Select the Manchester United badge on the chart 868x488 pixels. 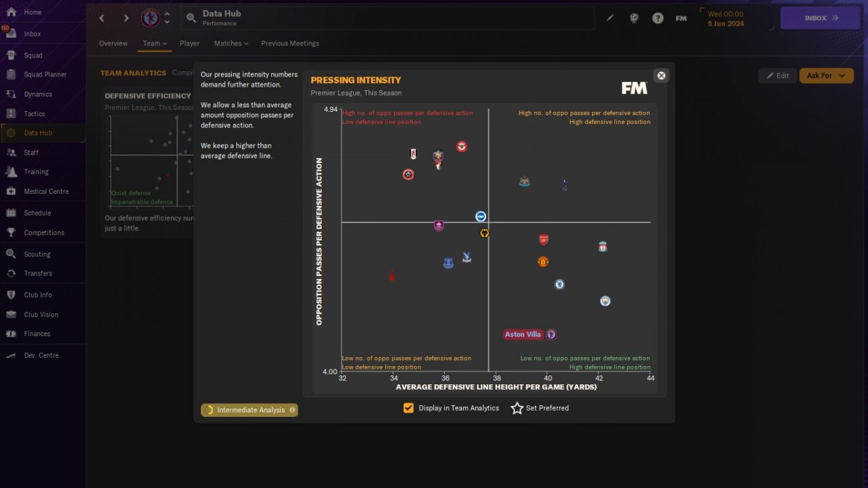point(542,262)
